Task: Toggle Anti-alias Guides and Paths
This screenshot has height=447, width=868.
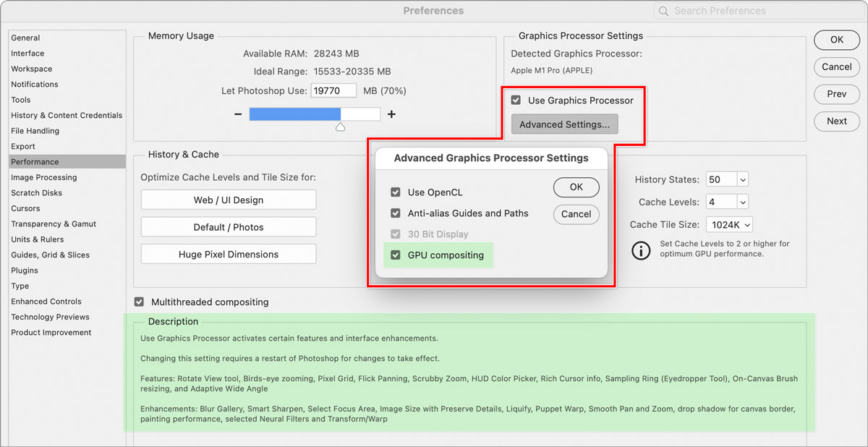Action: 396,213
